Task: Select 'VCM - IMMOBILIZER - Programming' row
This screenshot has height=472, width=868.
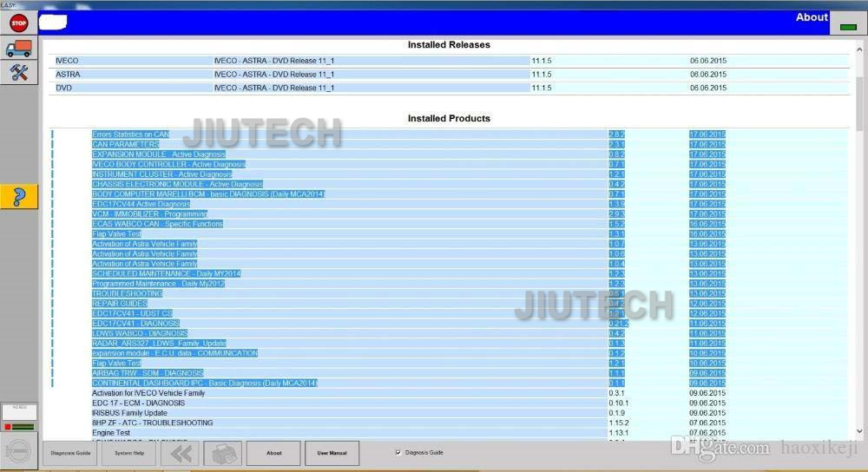Action: (x=449, y=214)
